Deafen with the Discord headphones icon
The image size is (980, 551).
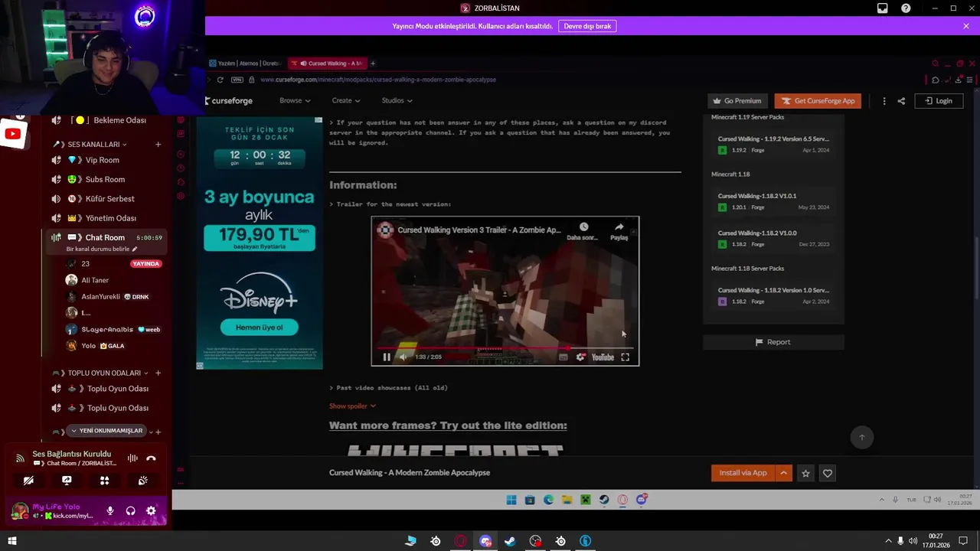coord(131,510)
